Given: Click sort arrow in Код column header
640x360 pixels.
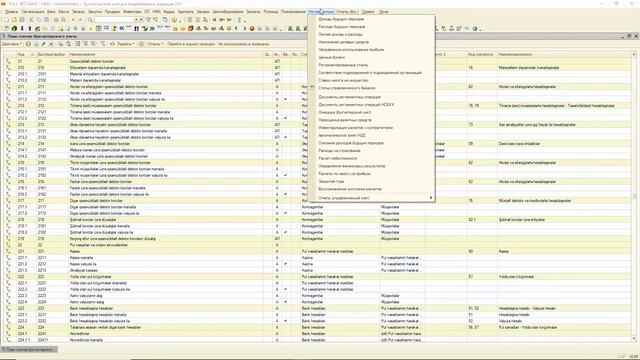Looking at the screenshot, I should [33, 54].
